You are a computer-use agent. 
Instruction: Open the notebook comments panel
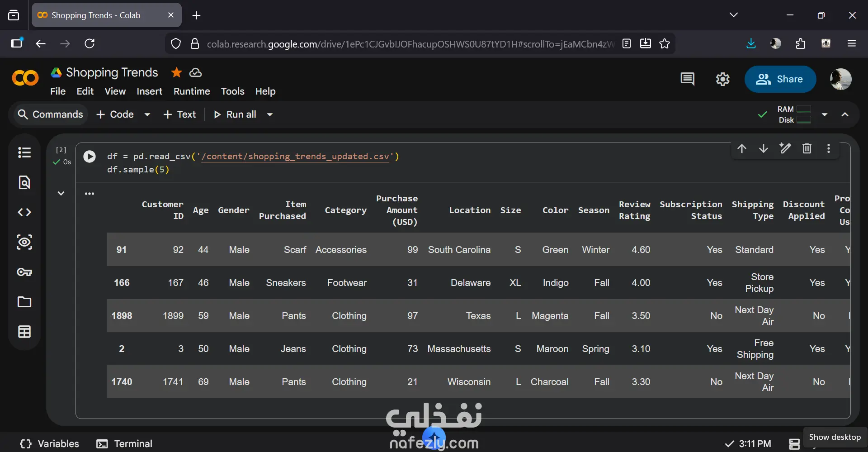click(687, 79)
